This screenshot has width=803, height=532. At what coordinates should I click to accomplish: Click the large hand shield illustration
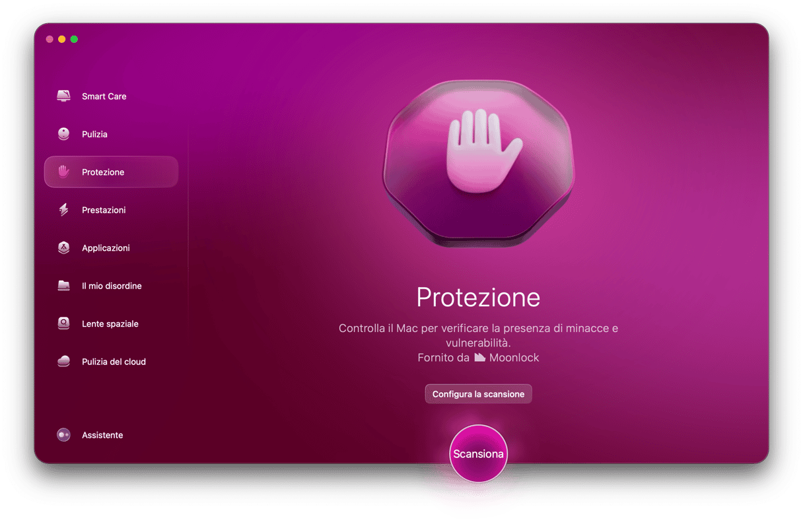coord(478,164)
